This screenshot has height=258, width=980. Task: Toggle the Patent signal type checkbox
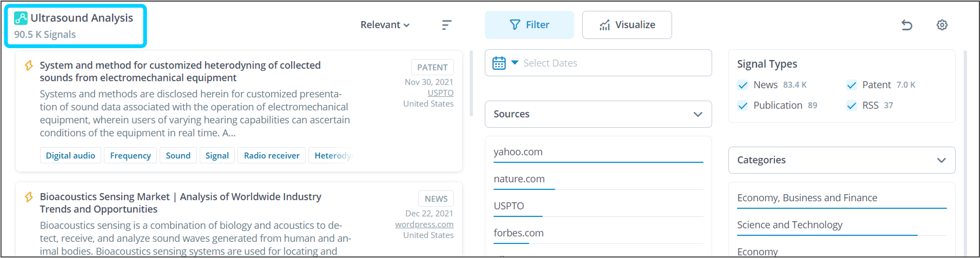click(852, 85)
